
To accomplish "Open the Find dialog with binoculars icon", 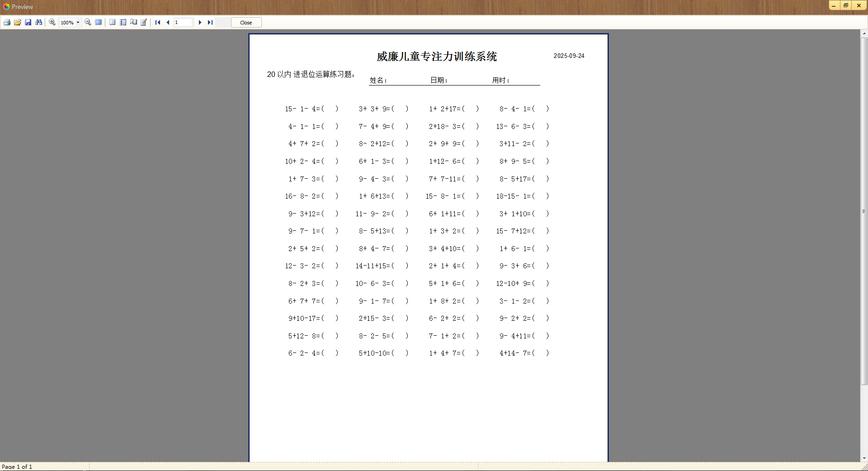I will pyautogui.click(x=39, y=22).
